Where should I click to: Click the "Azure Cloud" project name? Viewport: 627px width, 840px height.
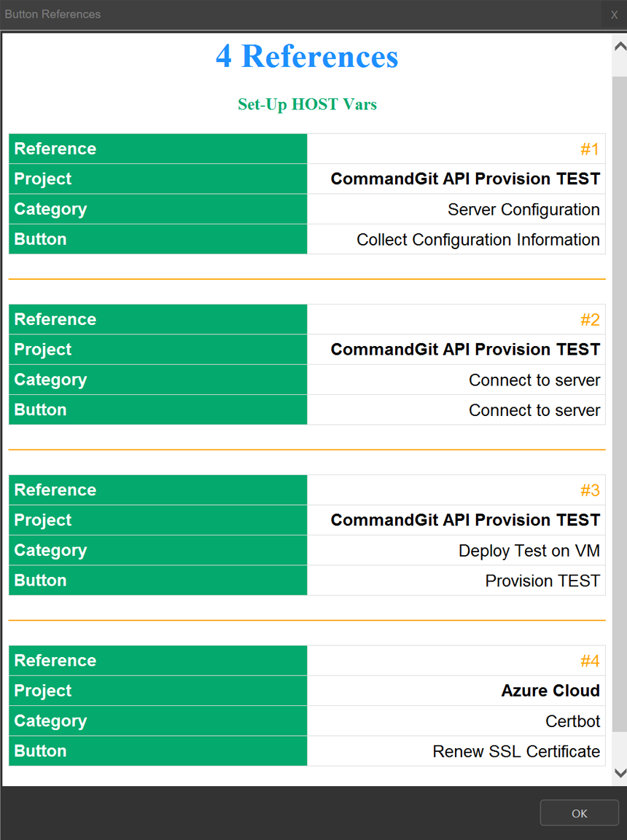coord(550,691)
